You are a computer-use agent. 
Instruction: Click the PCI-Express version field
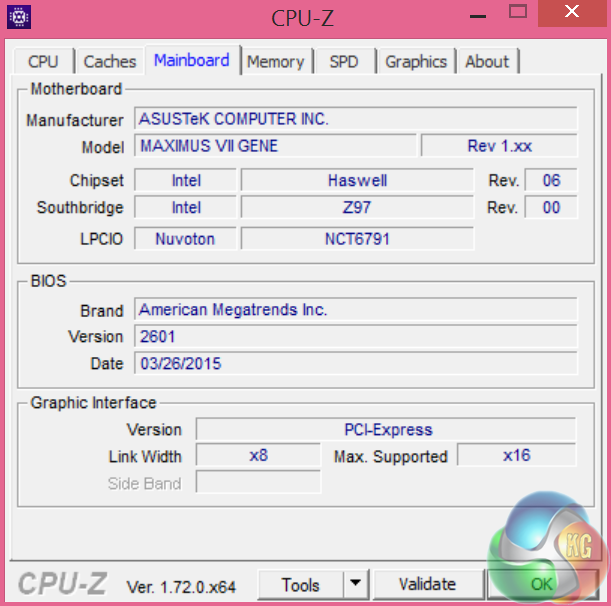point(386,429)
